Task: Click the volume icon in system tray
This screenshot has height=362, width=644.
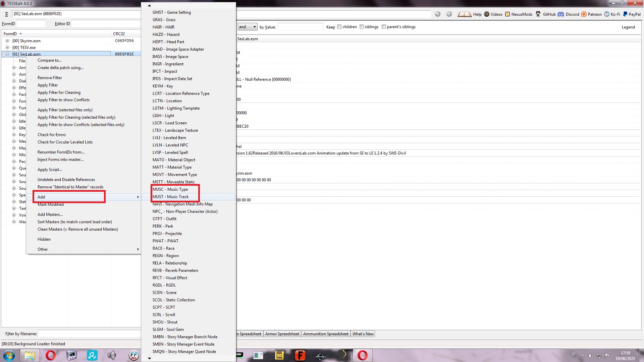Action: click(591, 356)
